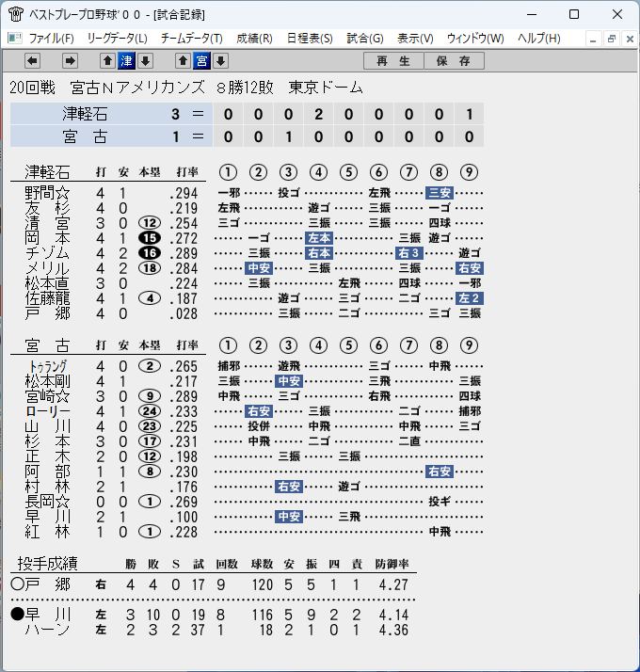Click 16 home run badge for チゾム
640x672 pixels.
(x=150, y=253)
